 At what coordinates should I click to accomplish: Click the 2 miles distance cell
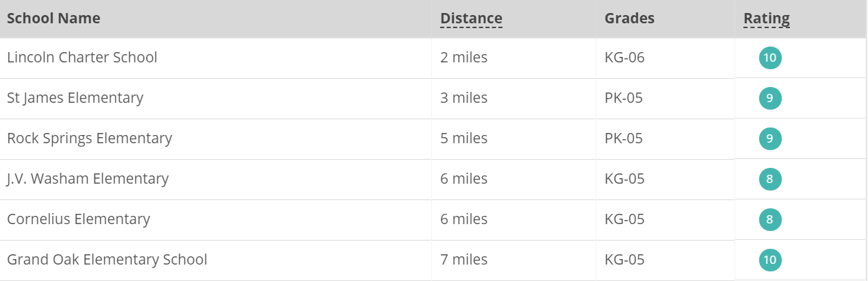click(x=463, y=58)
